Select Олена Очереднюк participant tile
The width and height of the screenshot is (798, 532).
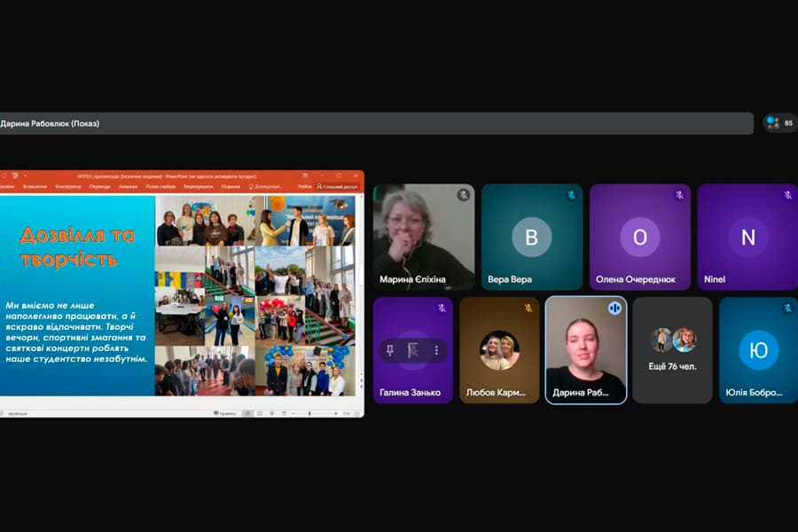(x=639, y=238)
